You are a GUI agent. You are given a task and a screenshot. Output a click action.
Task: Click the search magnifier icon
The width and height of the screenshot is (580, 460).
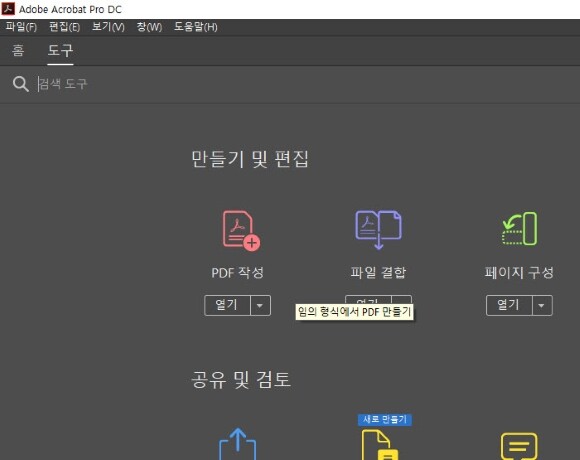21,84
